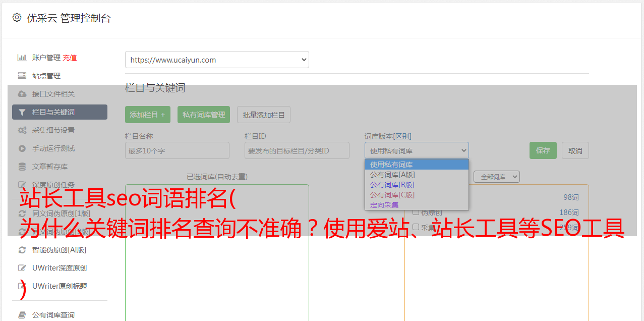This screenshot has width=644, height=321.
Task: Collapse the 词库版本 combo box
Action: (417, 150)
